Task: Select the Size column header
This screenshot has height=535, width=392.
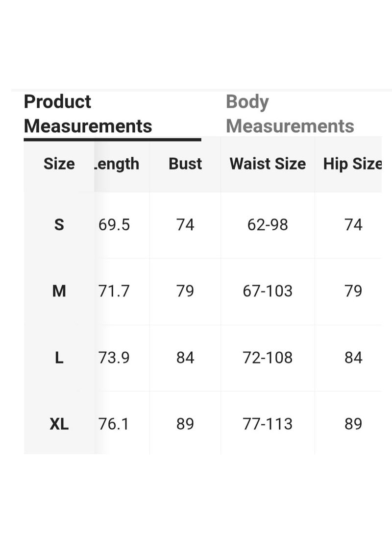Action: [59, 164]
